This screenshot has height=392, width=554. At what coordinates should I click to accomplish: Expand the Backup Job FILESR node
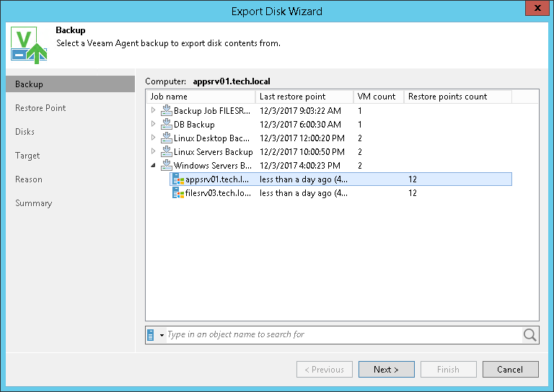(x=154, y=110)
